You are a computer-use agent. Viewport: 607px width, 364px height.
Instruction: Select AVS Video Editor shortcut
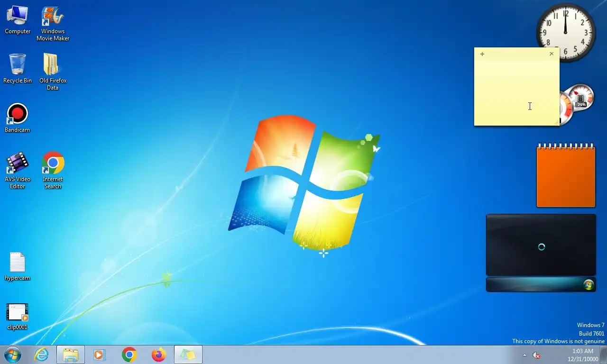(x=18, y=170)
